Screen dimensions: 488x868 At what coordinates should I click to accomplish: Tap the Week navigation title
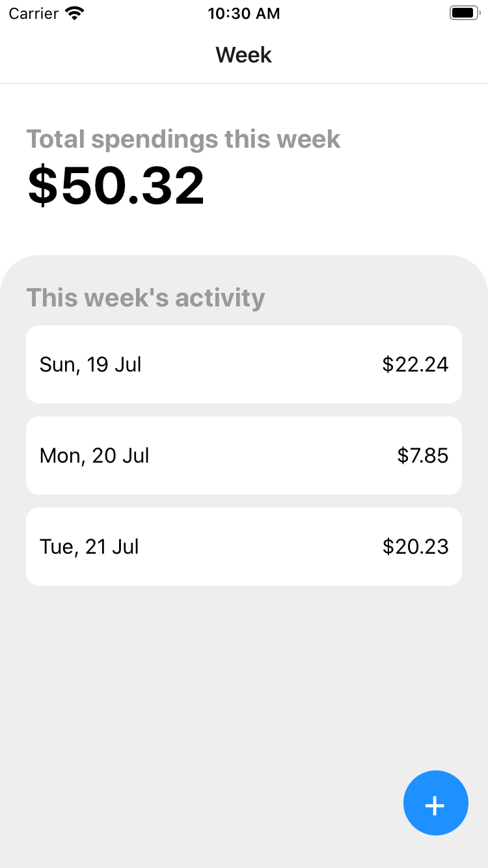pos(244,55)
